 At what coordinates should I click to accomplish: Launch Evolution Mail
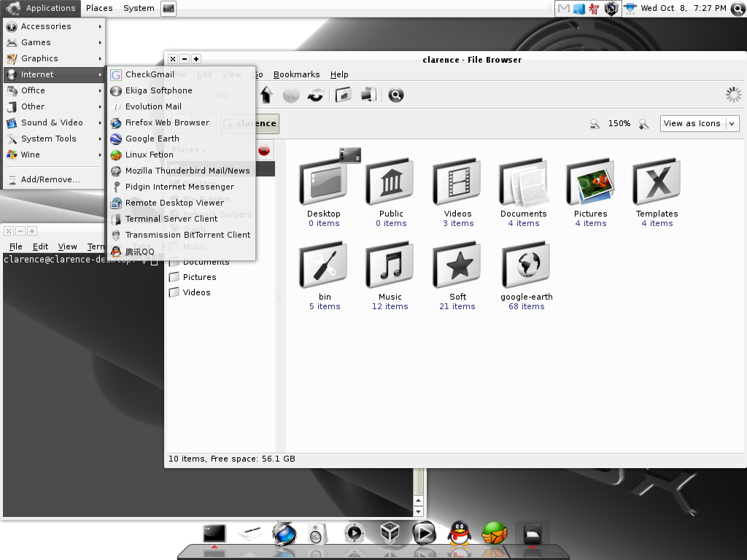181,106
